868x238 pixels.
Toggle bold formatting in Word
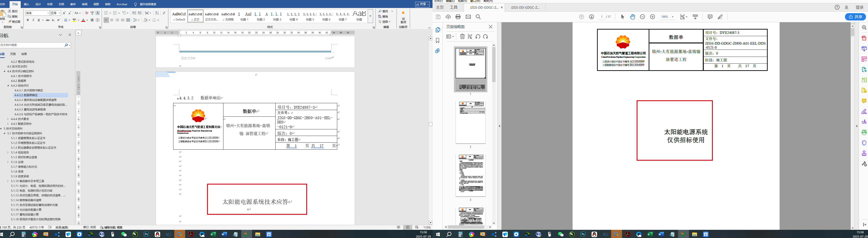click(x=28, y=20)
